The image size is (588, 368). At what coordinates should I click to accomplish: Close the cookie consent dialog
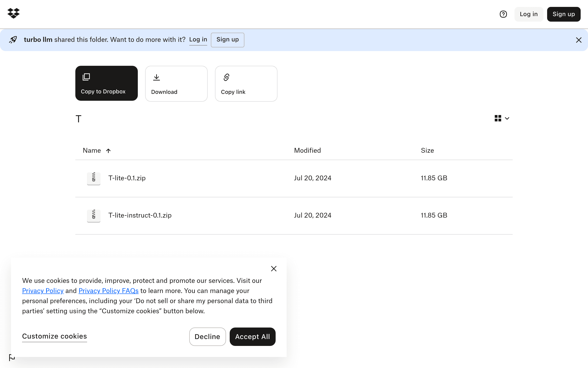(274, 269)
